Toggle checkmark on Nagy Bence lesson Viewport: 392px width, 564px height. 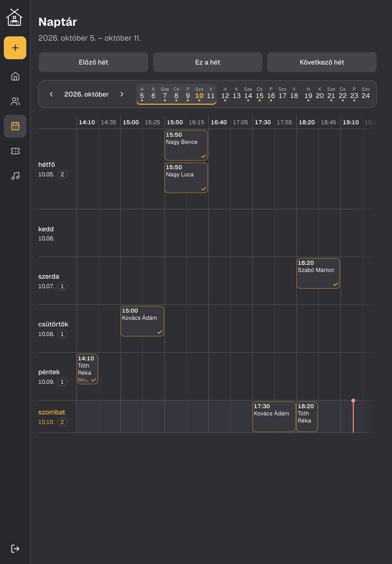(204, 156)
